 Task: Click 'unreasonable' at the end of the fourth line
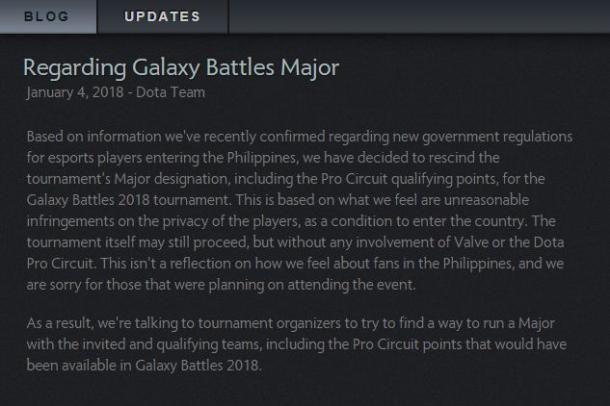pos(486,200)
